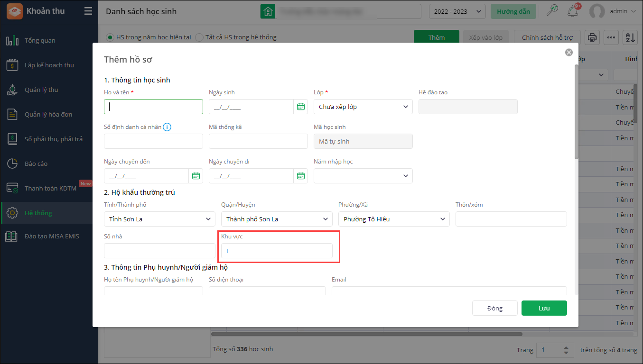
Task: Open the Quận/Huyện dropdown
Action: [x=277, y=219]
